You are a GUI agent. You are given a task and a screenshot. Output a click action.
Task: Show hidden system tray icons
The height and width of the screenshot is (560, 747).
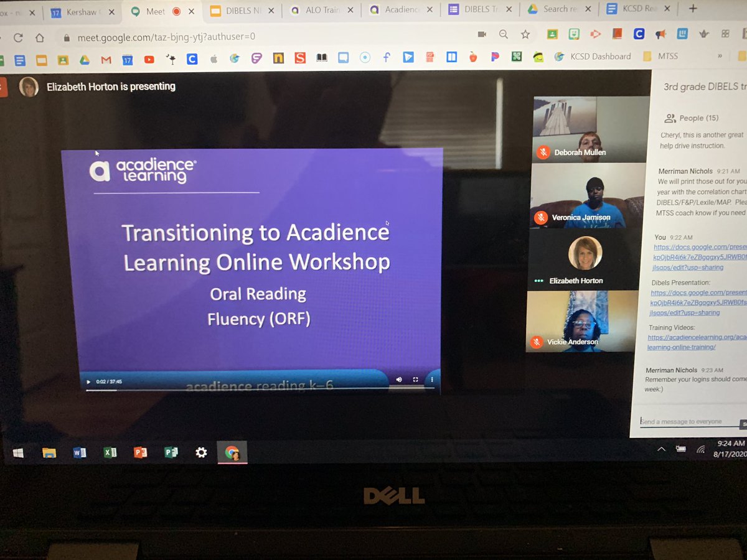click(661, 449)
